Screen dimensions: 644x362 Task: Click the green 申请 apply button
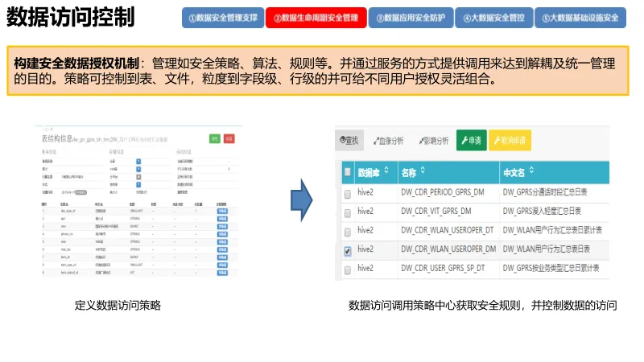(x=472, y=140)
